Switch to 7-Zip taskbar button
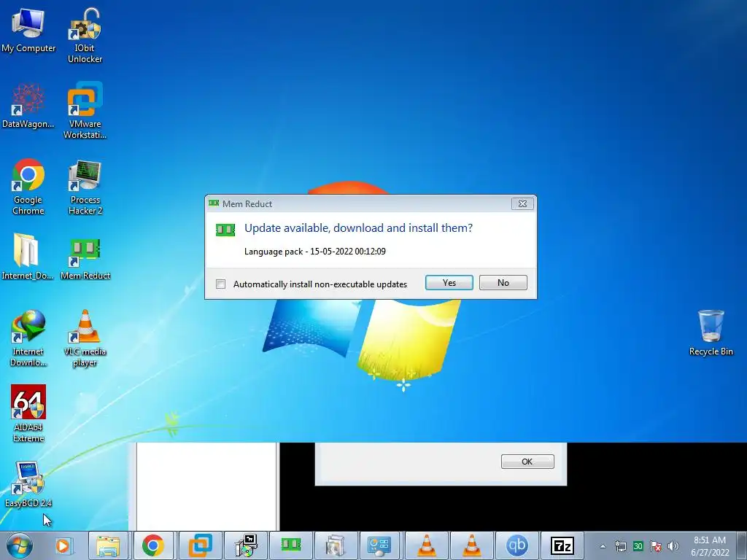The image size is (747, 560). 562,545
